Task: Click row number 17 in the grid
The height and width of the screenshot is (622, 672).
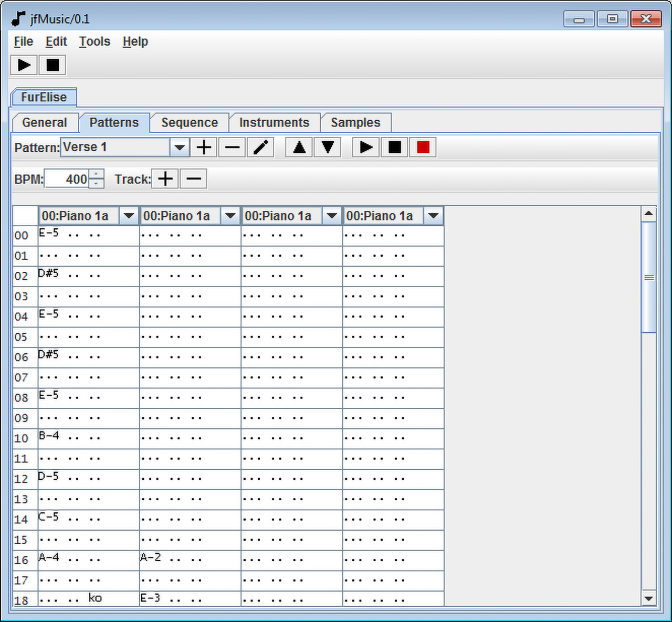Action: [21, 581]
